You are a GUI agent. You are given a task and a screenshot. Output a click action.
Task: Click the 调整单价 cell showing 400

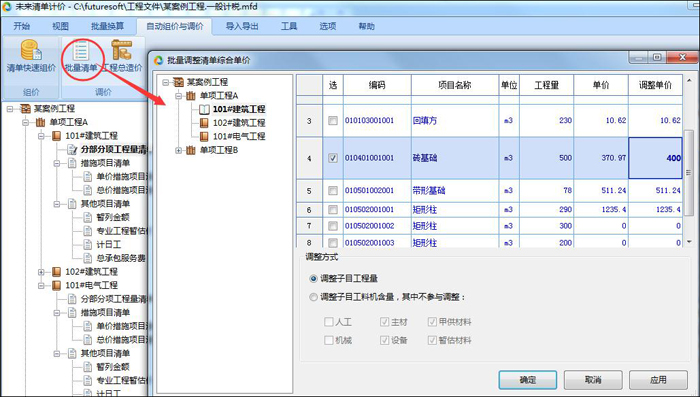[x=655, y=158]
